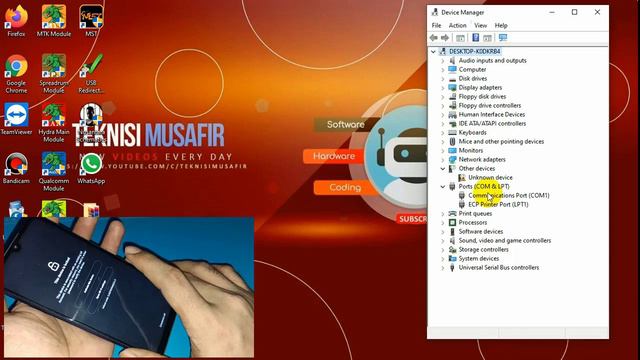Click the Mice and other pointing devices icon
The width and height of the screenshot is (640, 360).
point(452,142)
